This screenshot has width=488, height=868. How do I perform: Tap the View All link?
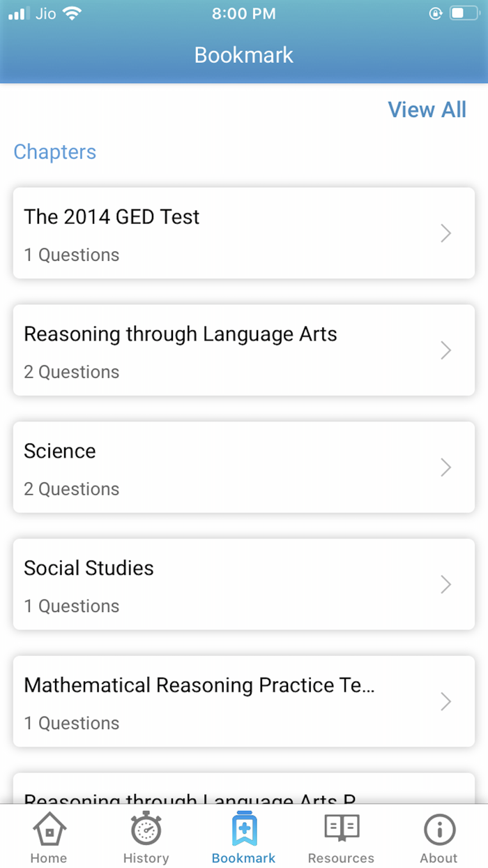tap(427, 110)
